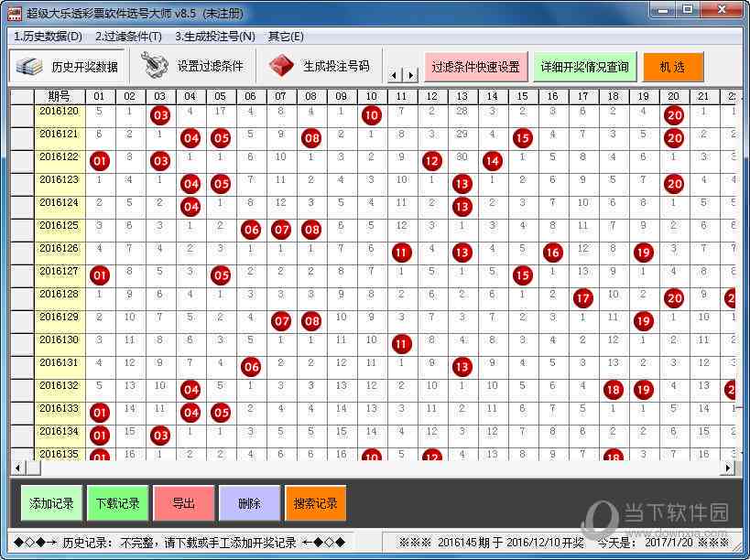
Task: Select the row header box for 2016120
Action: (x=22, y=115)
